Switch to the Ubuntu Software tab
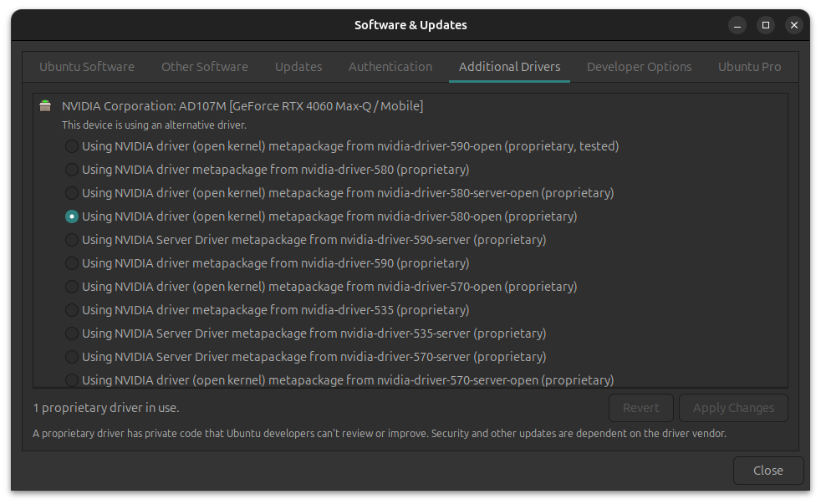821x504 pixels. (x=86, y=66)
